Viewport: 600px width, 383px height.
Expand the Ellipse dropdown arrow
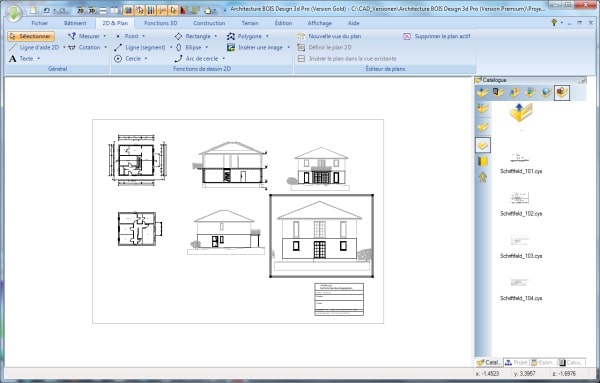(x=207, y=47)
